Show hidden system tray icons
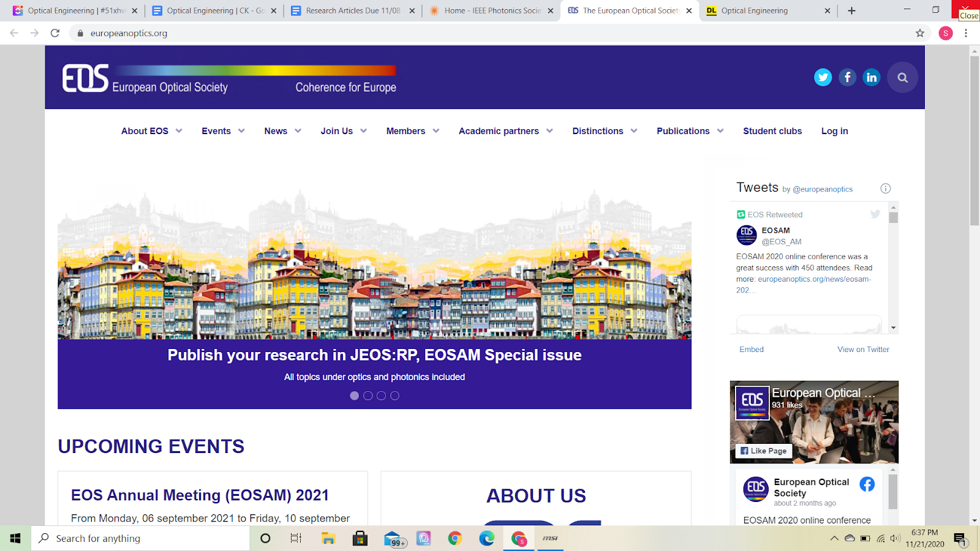Viewport: 980px width, 551px height. pyautogui.click(x=834, y=539)
